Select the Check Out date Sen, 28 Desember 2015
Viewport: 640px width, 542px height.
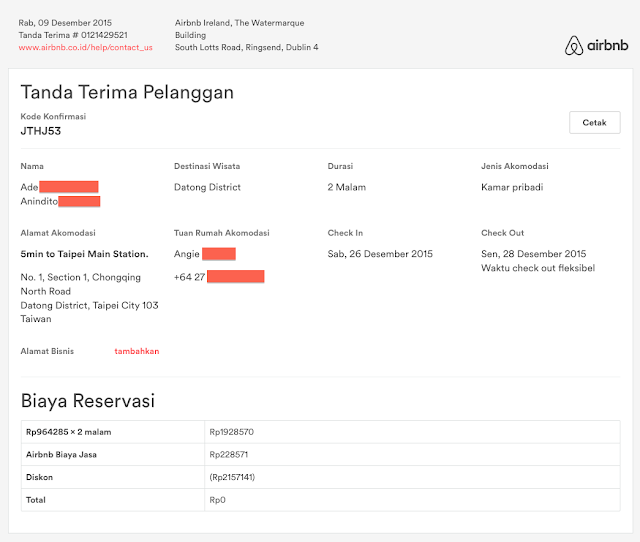coord(534,254)
